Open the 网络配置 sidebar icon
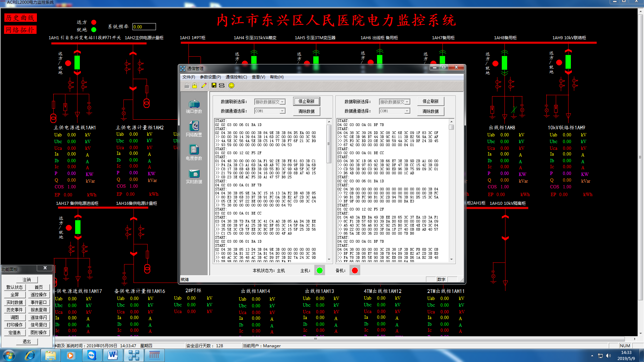This screenshot has height=362, width=644. point(194,129)
